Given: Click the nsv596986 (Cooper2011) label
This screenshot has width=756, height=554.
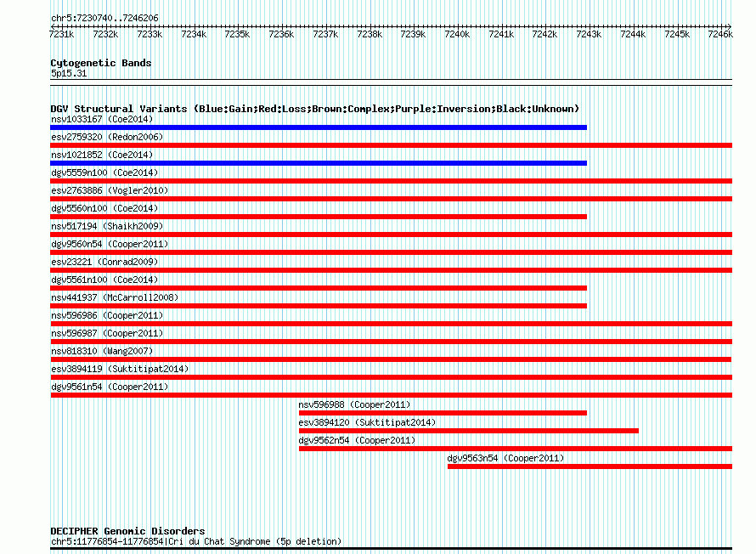Looking at the screenshot, I should 107,315.
